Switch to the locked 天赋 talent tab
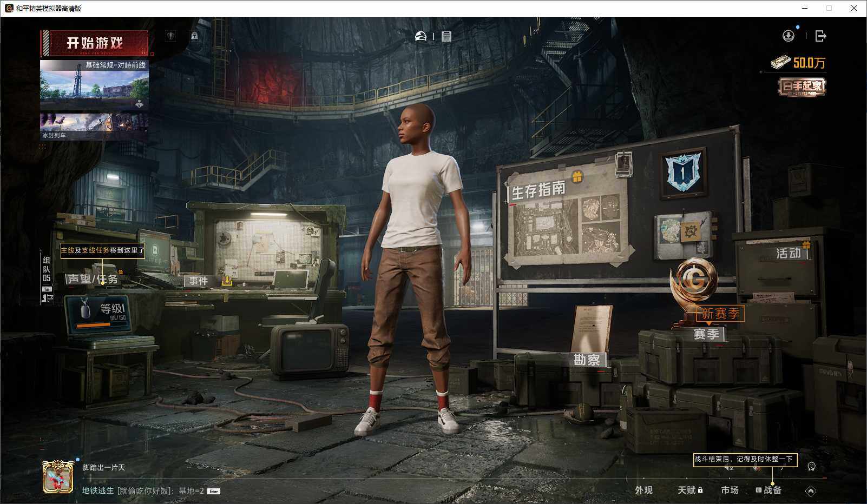 click(x=690, y=490)
